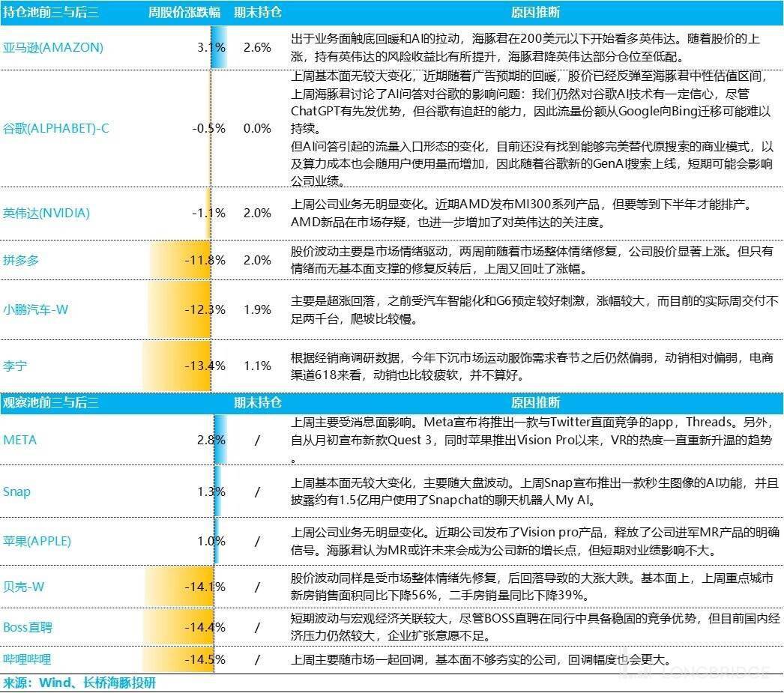Screen dimensions: 784x693
Task: Select the 亚马逊(AMAZON) stock name
Action: pos(53,47)
